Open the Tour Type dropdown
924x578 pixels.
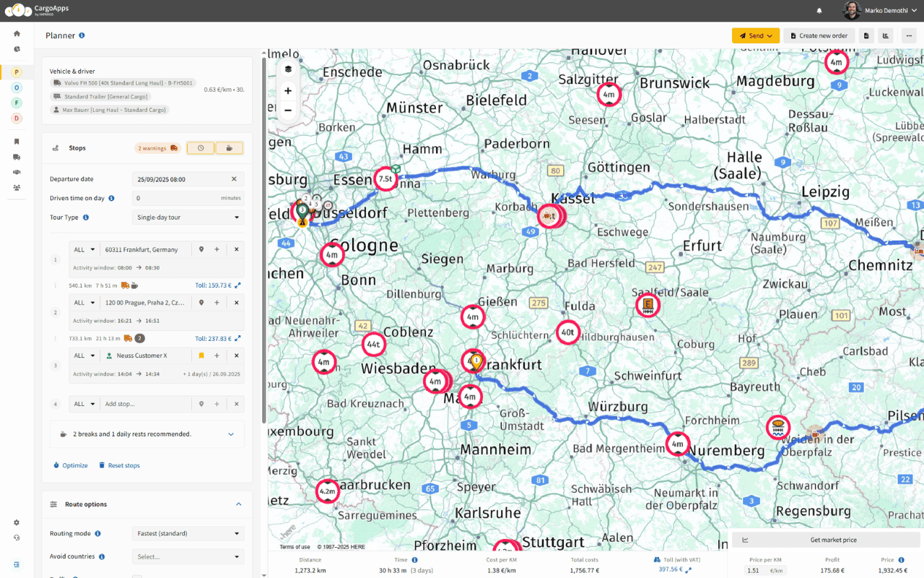pos(188,217)
